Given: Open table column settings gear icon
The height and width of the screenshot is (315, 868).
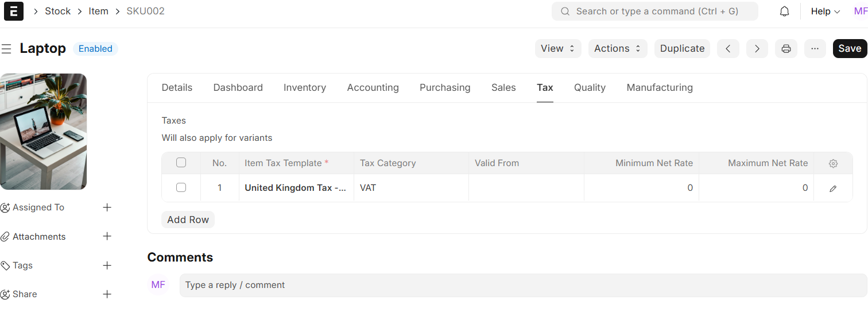Looking at the screenshot, I should 833,163.
